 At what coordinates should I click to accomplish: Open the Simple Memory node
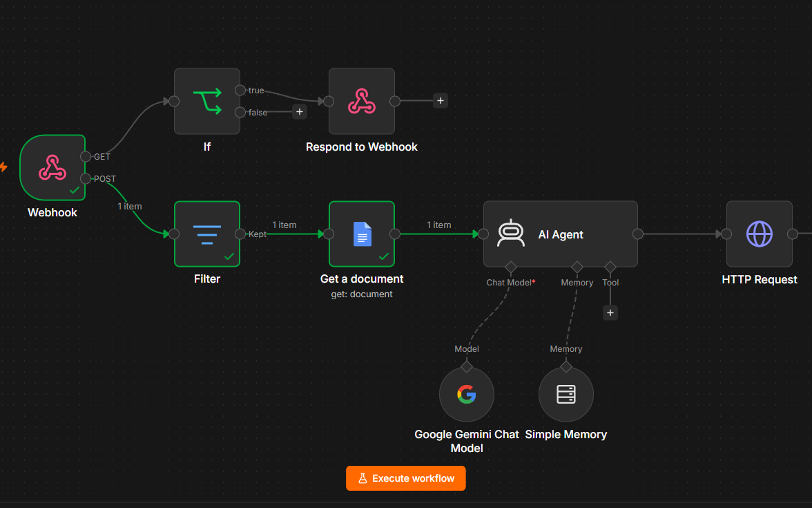pyautogui.click(x=566, y=394)
